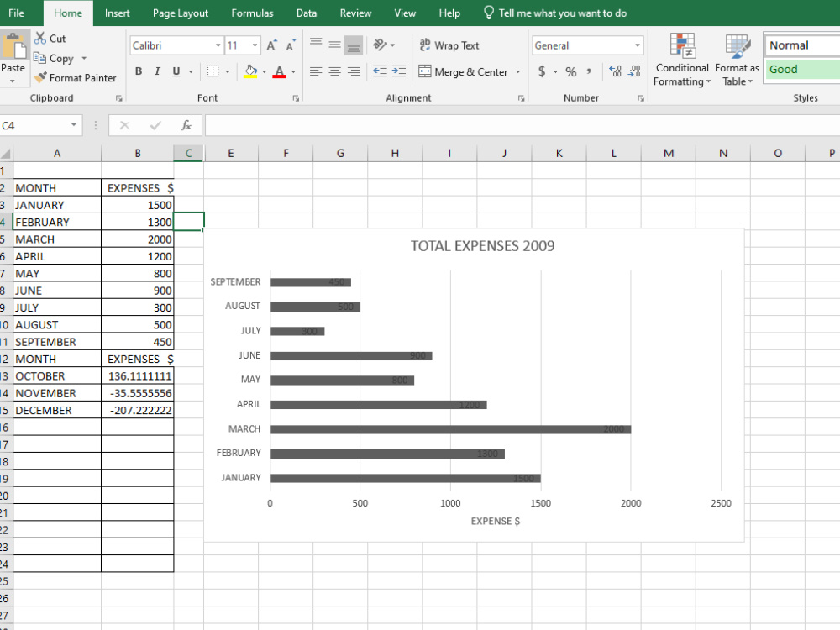Open the Calibri font name dropdown
This screenshot has width=840, height=630.
218,45
